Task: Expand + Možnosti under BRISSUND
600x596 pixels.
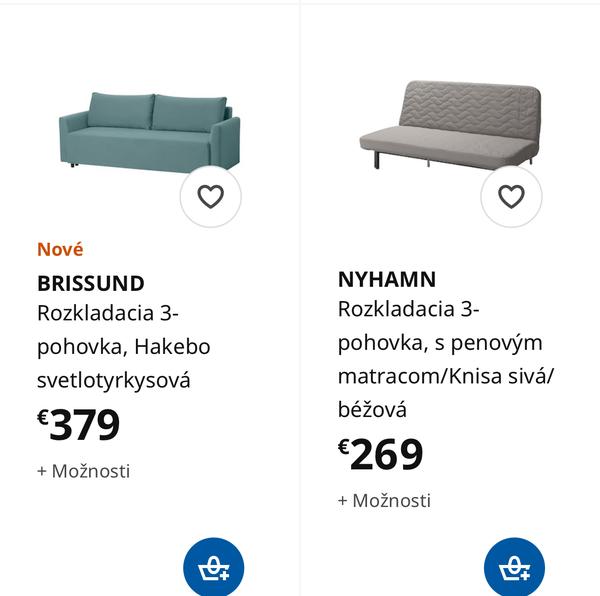Action: click(84, 471)
